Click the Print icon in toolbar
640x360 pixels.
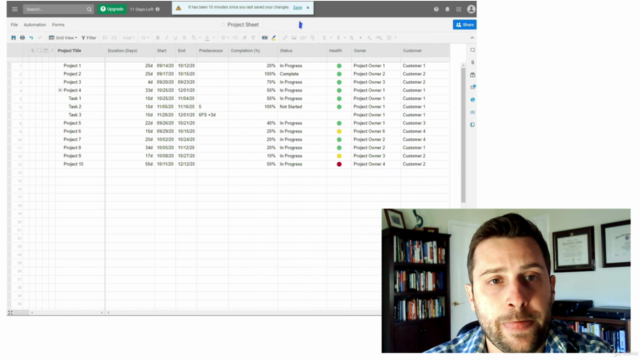point(22,38)
